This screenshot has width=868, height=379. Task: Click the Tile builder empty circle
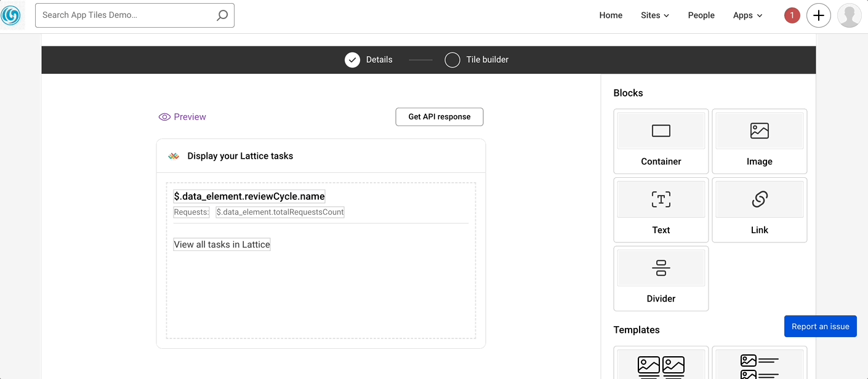click(452, 60)
